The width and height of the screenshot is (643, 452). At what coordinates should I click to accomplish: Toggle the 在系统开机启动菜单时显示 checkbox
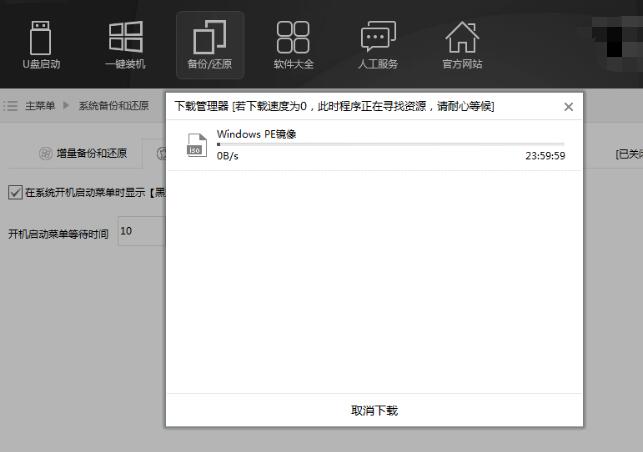pyautogui.click(x=14, y=192)
